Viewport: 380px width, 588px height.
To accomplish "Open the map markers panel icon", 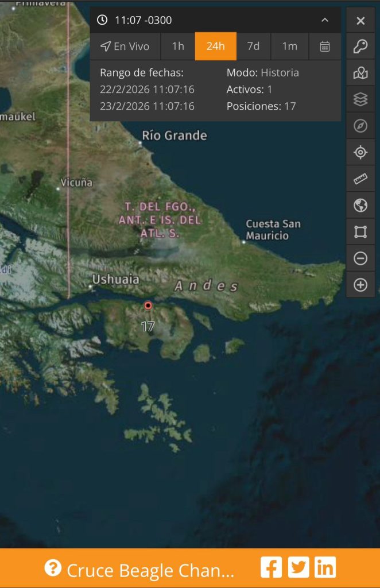I will 360,73.
